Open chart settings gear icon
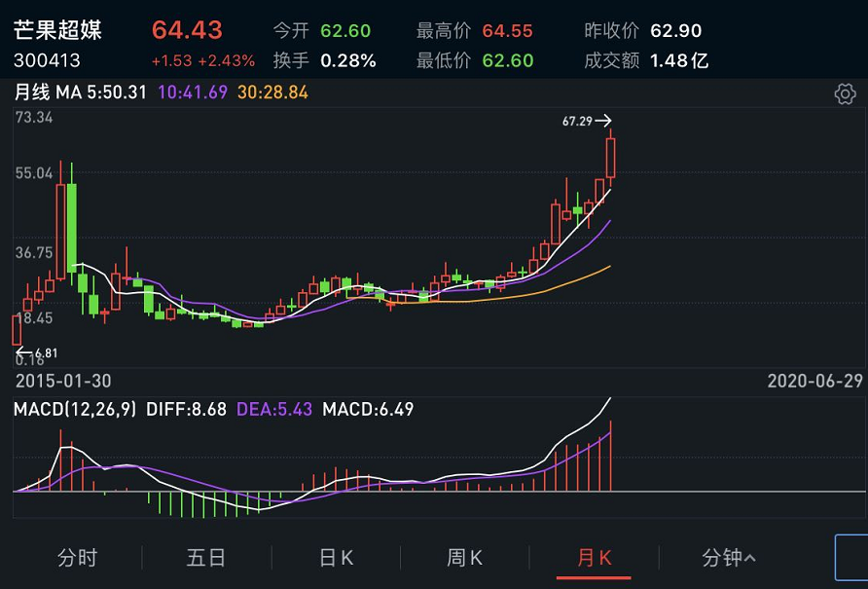Image resolution: width=868 pixels, height=589 pixels. 845,94
